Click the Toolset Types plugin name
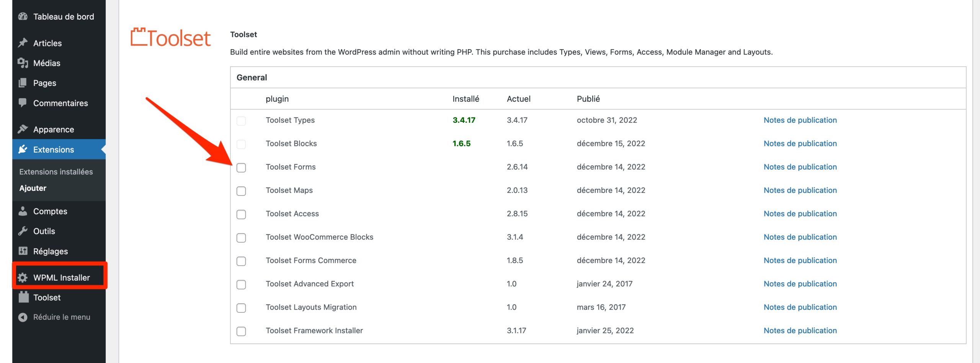The width and height of the screenshot is (980, 363). coord(290,120)
